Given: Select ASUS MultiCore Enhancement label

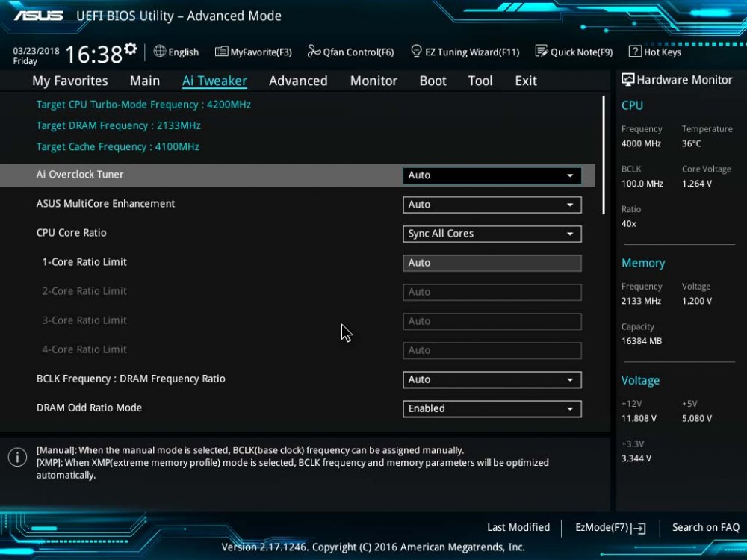Looking at the screenshot, I should 106,203.
